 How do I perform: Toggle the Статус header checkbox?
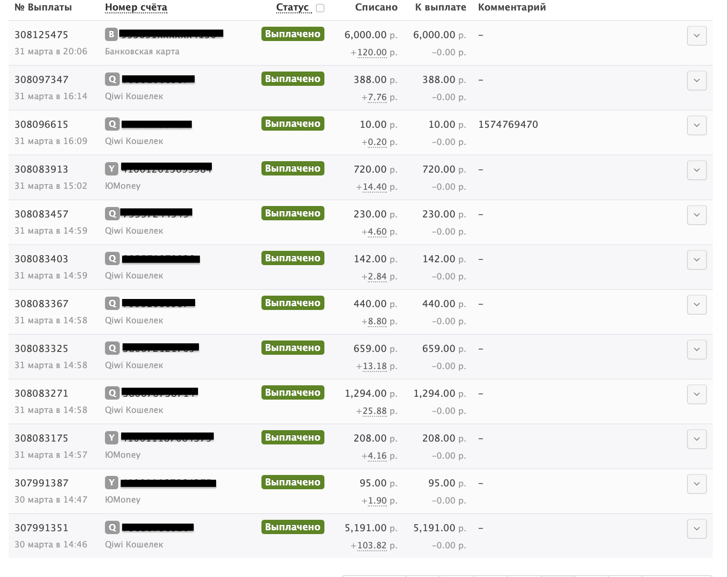tap(320, 8)
